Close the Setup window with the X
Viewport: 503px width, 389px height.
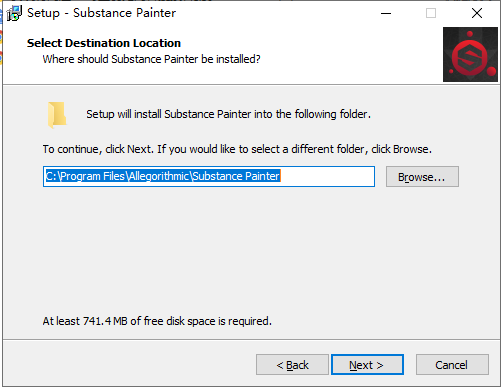(x=477, y=13)
